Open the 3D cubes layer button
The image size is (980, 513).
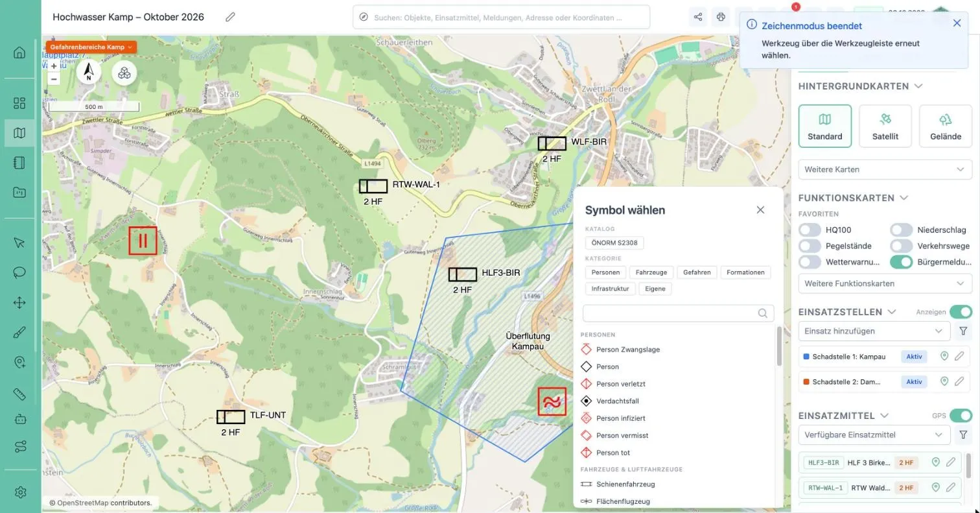pos(124,73)
